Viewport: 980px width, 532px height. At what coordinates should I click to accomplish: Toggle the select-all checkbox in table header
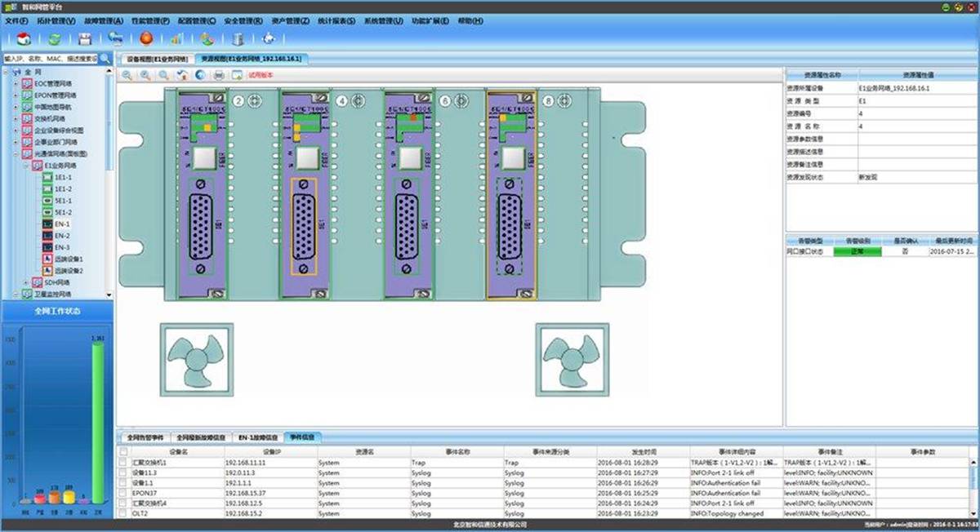coord(123,451)
